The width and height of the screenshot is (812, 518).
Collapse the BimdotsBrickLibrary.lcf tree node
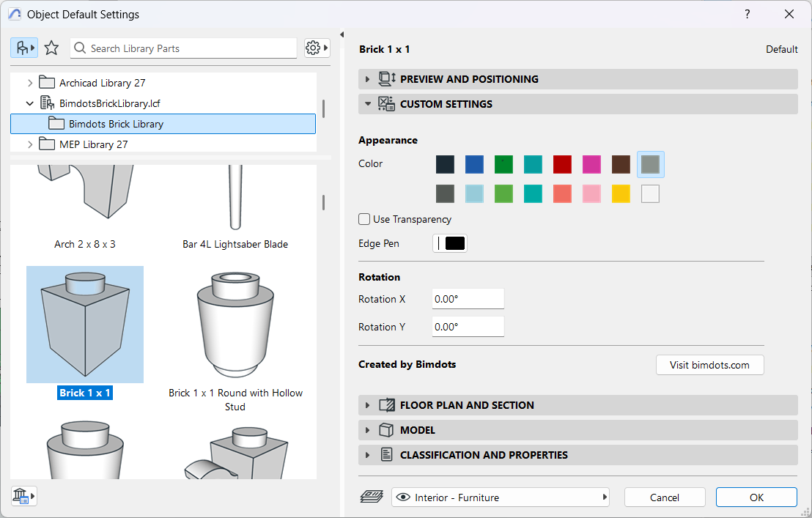(x=30, y=103)
